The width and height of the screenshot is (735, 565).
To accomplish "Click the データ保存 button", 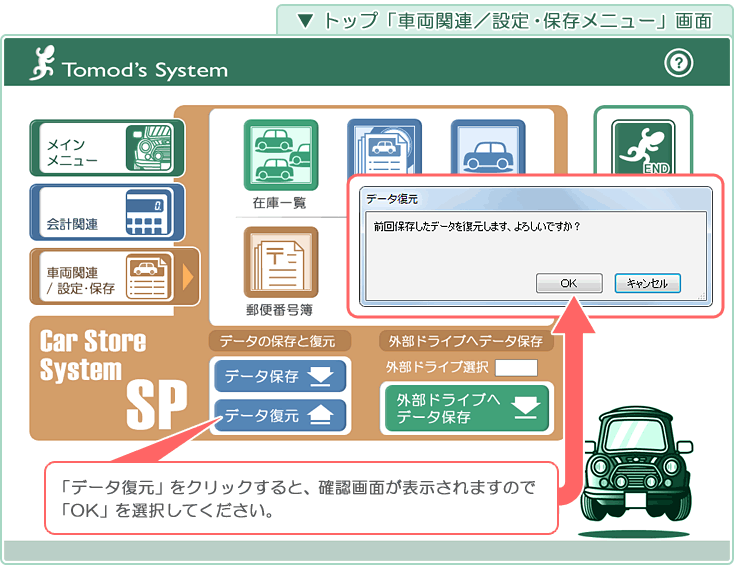I will [280, 376].
